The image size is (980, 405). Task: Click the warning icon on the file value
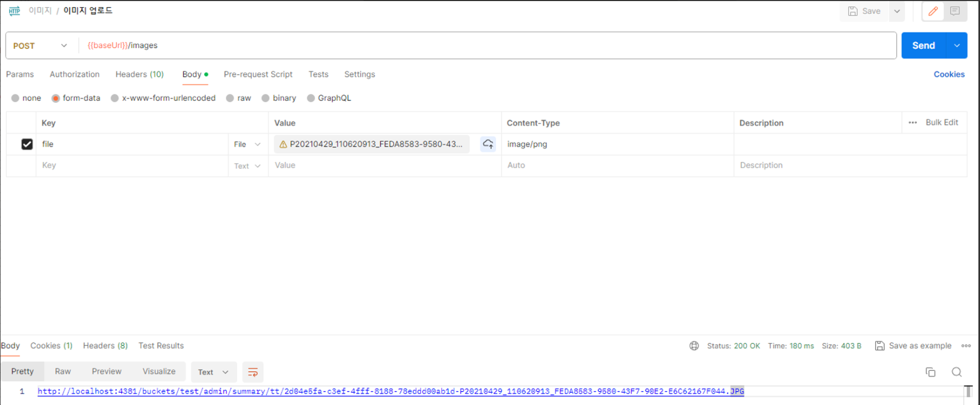click(x=283, y=144)
